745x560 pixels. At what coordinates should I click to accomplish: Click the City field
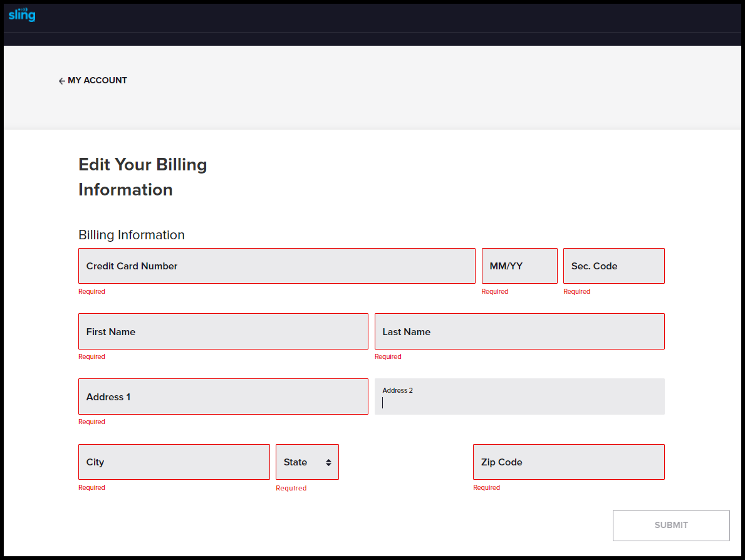(174, 462)
